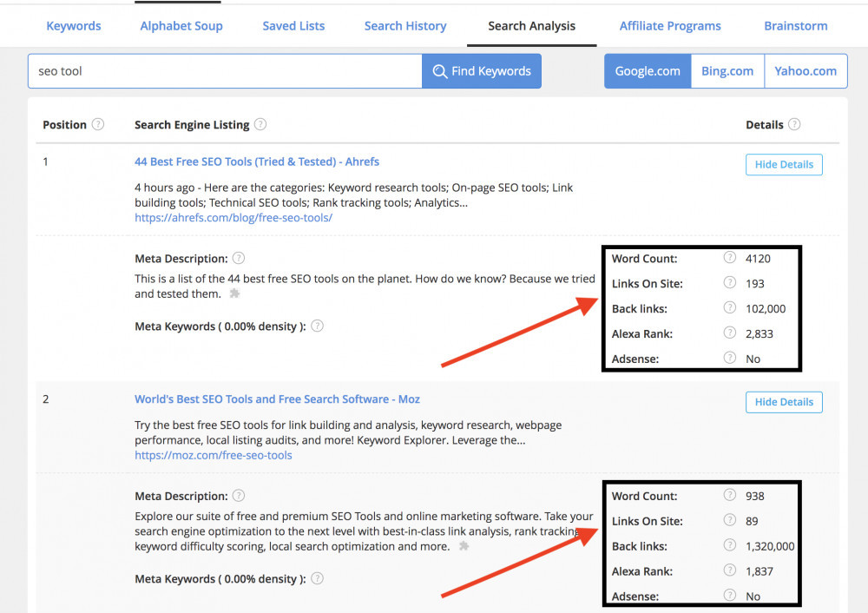Open the Saved Lists tab
Image resolution: width=868 pixels, height=613 pixels.
[x=293, y=26]
